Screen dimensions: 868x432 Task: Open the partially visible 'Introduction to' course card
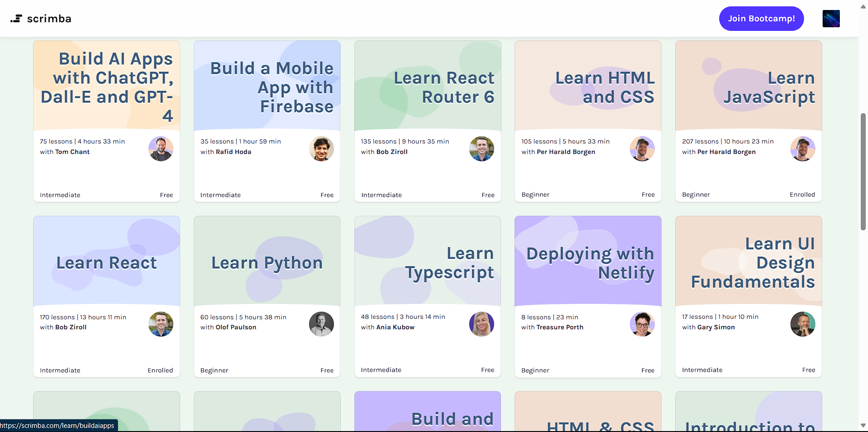(x=748, y=412)
